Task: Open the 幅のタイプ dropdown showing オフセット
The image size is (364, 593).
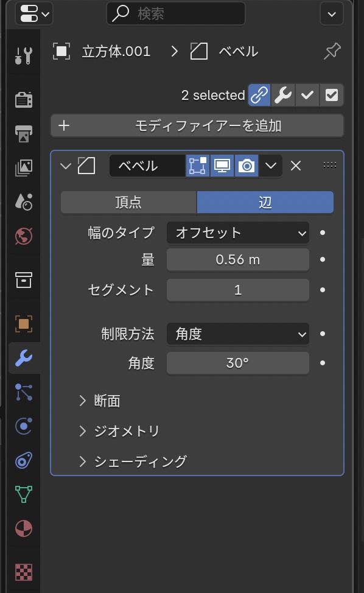Action: (237, 233)
